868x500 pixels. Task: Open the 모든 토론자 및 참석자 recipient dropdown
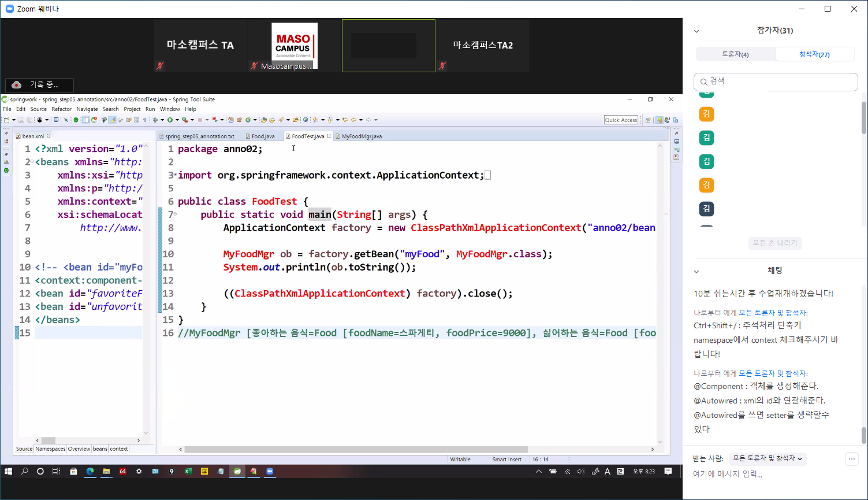pyautogui.click(x=768, y=458)
